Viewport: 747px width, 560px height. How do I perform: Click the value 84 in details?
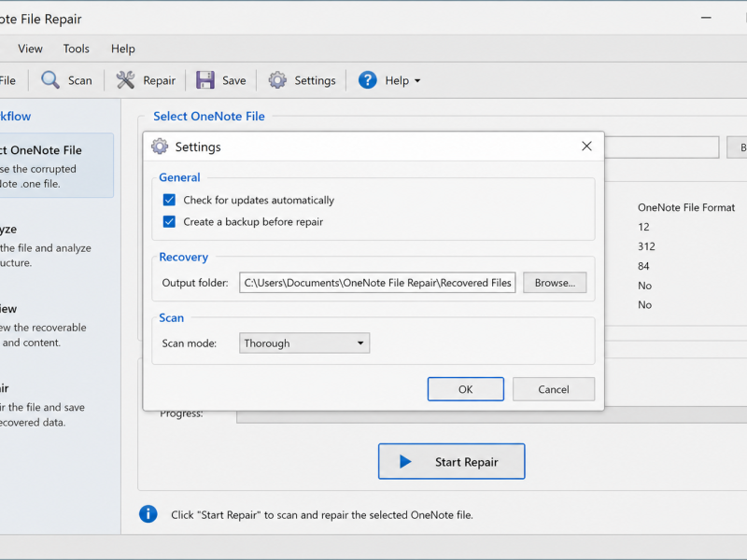point(643,266)
